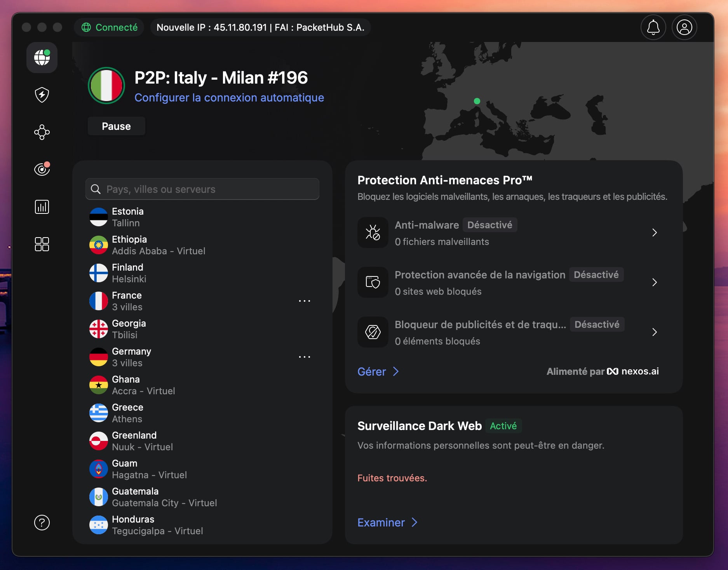The image size is (728, 570).
Task: Expand Germany cities with three-dot menu
Action: [305, 357]
